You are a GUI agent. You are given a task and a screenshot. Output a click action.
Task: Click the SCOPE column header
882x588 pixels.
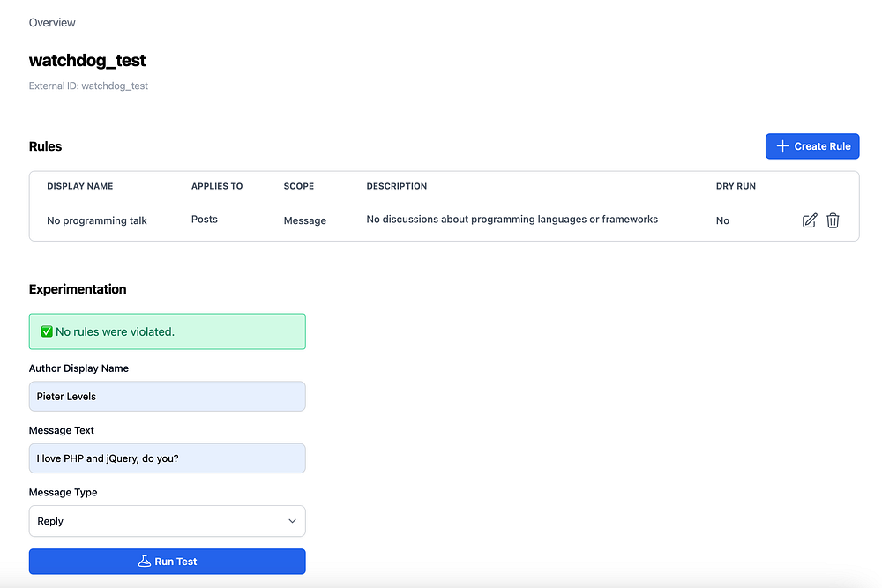[299, 186]
